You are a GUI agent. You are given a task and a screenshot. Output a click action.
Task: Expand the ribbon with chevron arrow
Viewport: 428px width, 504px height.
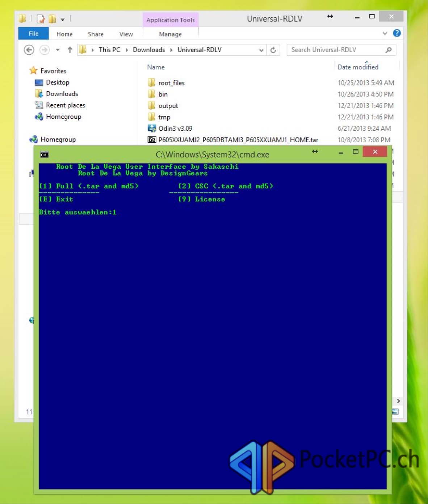[385, 33]
